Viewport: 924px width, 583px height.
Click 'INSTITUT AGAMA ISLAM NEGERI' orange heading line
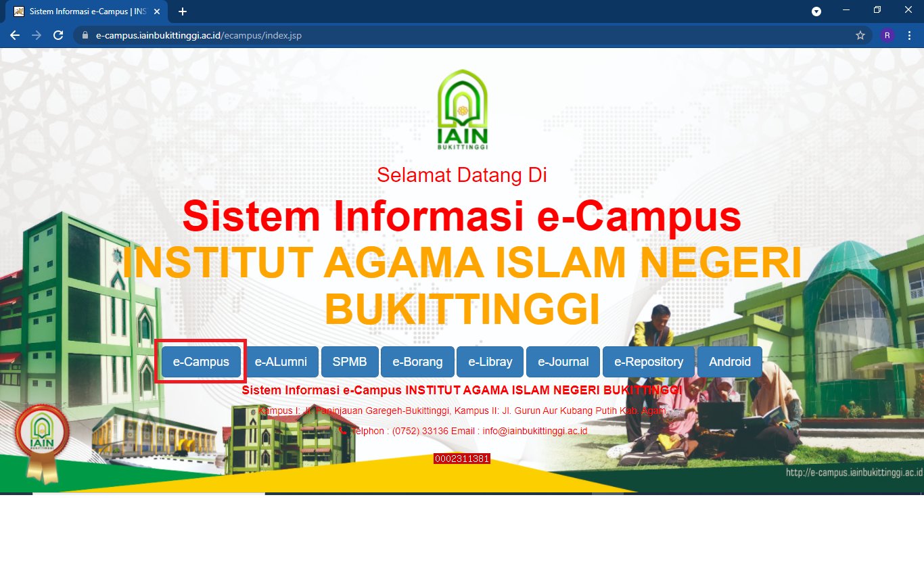pos(462,262)
